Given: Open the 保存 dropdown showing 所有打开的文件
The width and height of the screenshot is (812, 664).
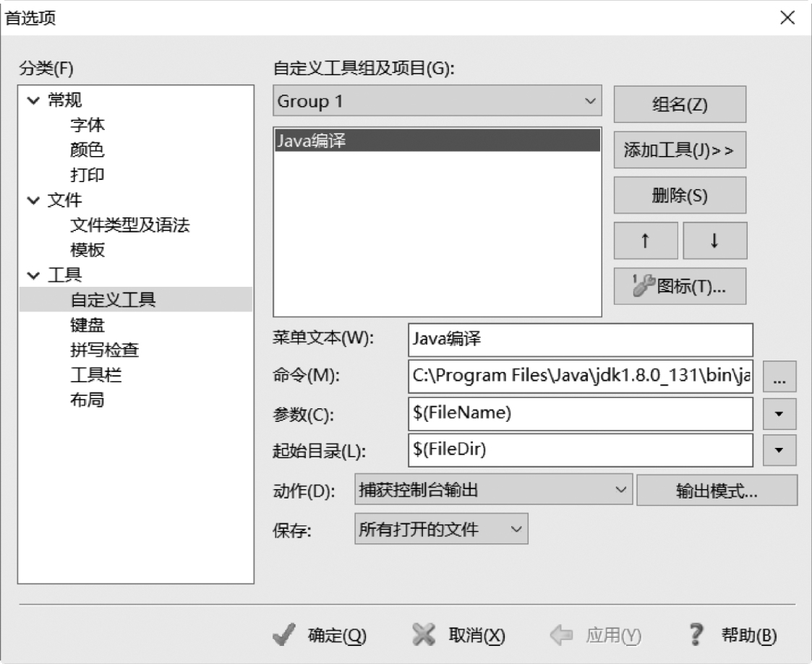Looking at the screenshot, I should 441,529.
